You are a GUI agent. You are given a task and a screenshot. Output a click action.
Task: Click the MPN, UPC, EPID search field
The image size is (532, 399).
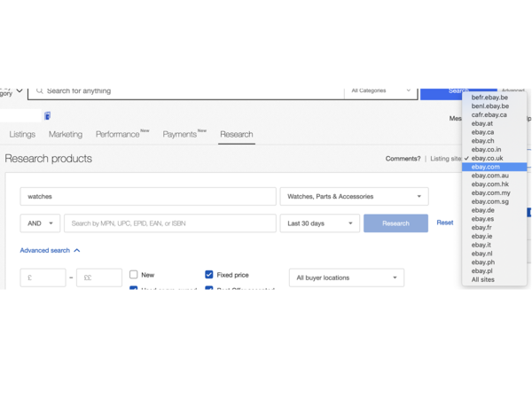[170, 223]
